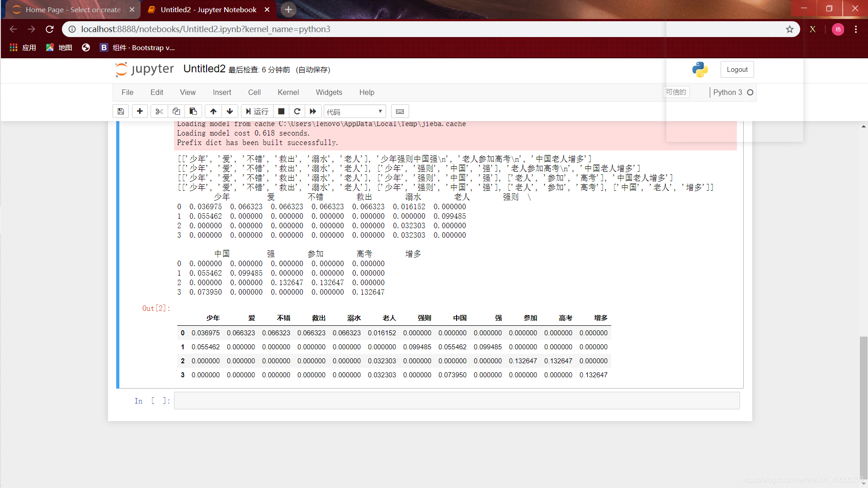Click the 最后检查 checkpoint status text
The image size is (868, 488).
pyautogui.click(x=259, y=70)
